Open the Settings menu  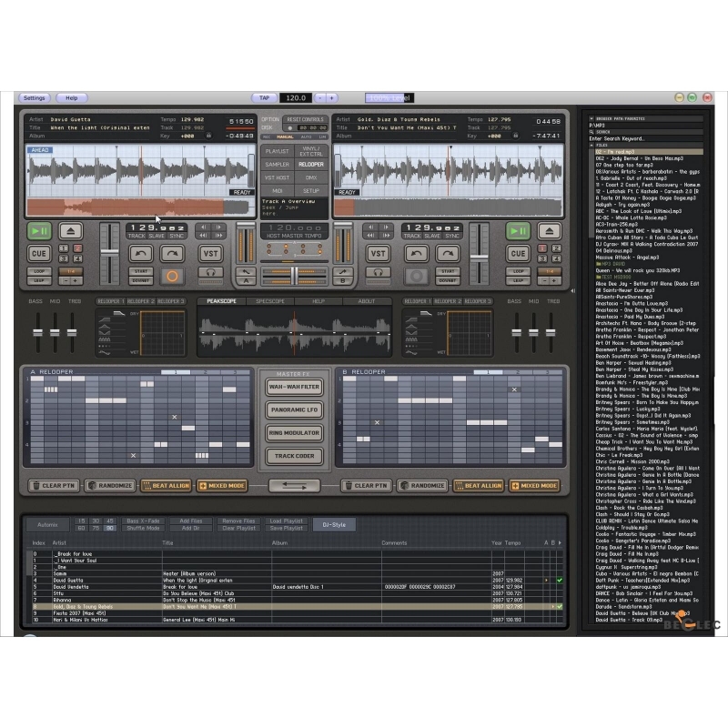point(35,97)
